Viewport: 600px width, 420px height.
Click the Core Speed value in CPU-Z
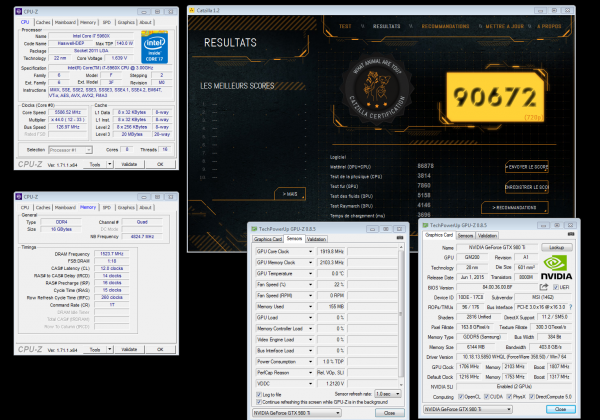[x=68, y=112]
